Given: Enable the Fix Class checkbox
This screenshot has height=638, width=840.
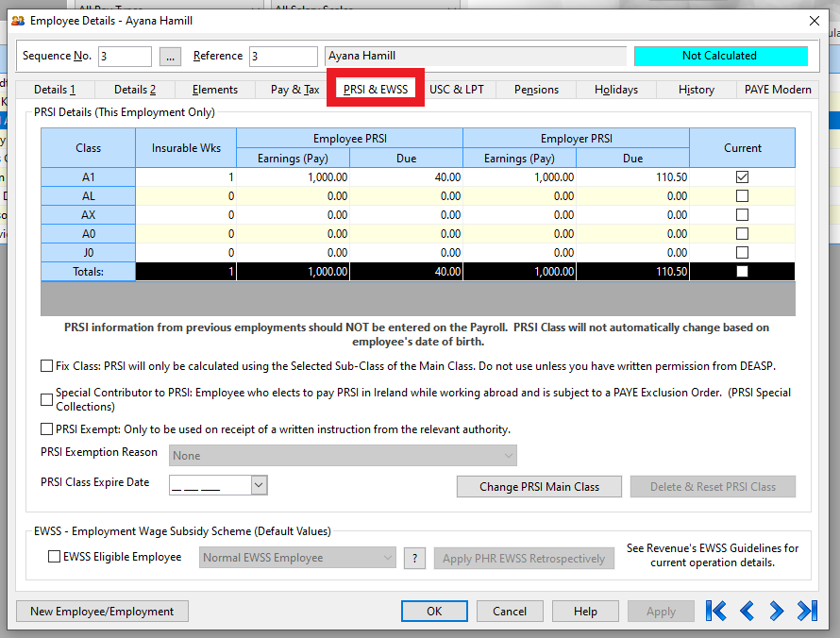Looking at the screenshot, I should (x=46, y=366).
